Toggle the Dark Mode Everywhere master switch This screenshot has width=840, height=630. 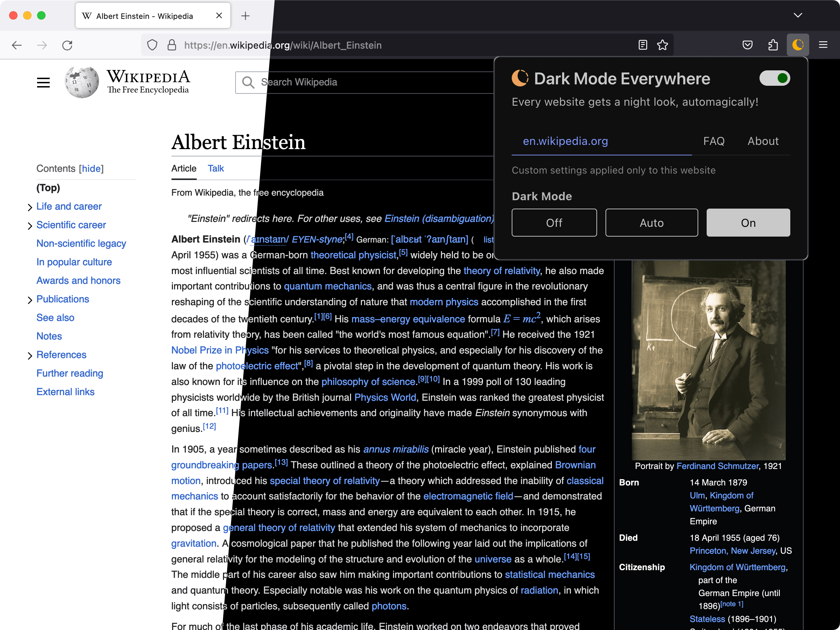(x=774, y=78)
